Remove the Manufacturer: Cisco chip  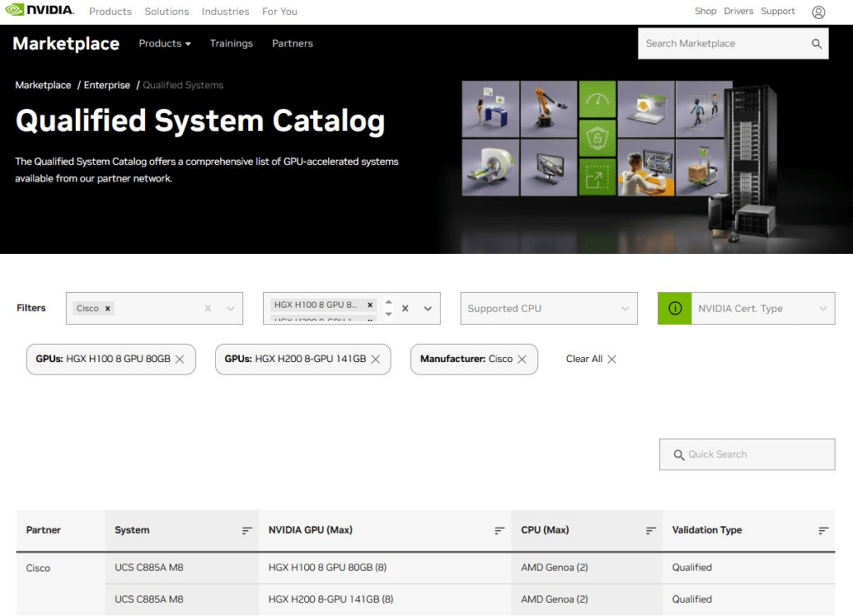[x=522, y=360]
